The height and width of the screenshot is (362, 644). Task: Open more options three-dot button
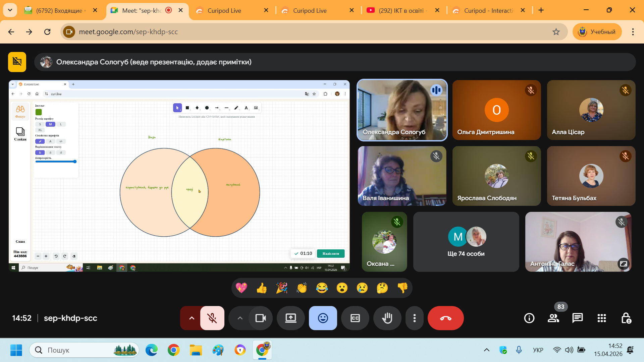click(x=415, y=318)
